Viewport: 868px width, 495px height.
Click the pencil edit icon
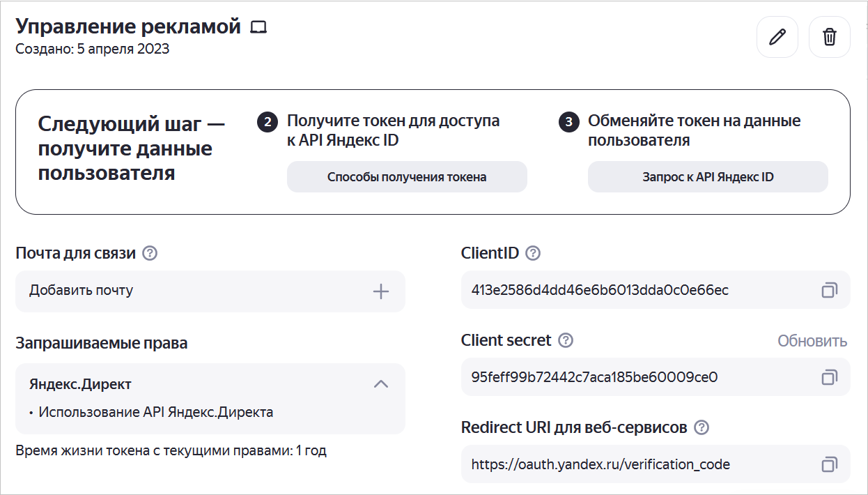pyautogui.click(x=777, y=37)
